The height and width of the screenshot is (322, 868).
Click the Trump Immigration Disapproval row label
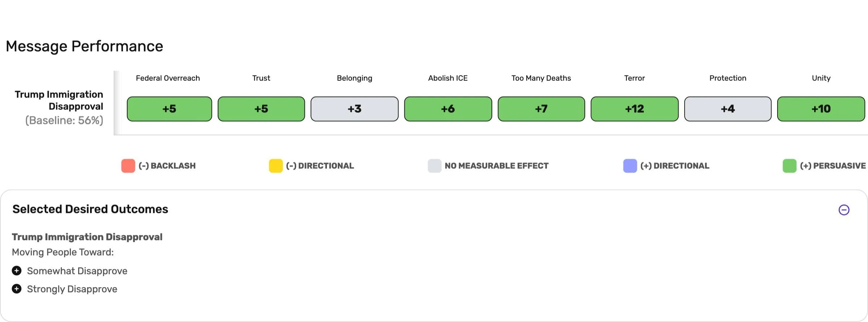point(59,100)
